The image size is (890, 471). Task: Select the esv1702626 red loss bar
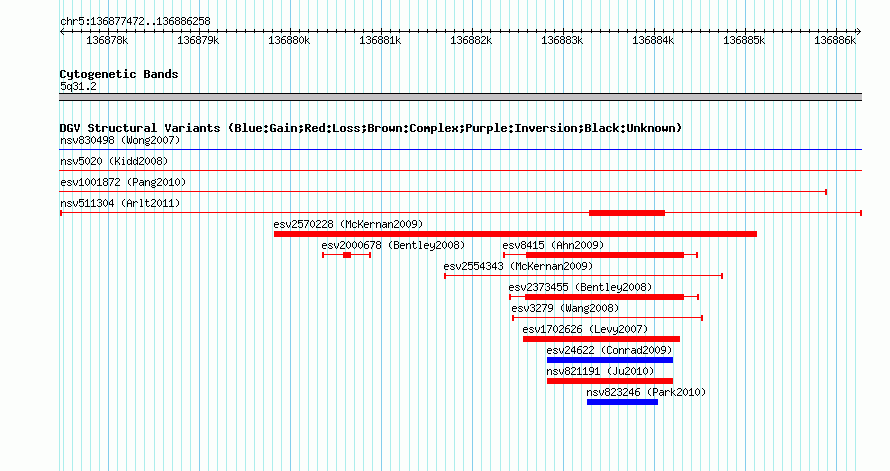(x=601, y=339)
